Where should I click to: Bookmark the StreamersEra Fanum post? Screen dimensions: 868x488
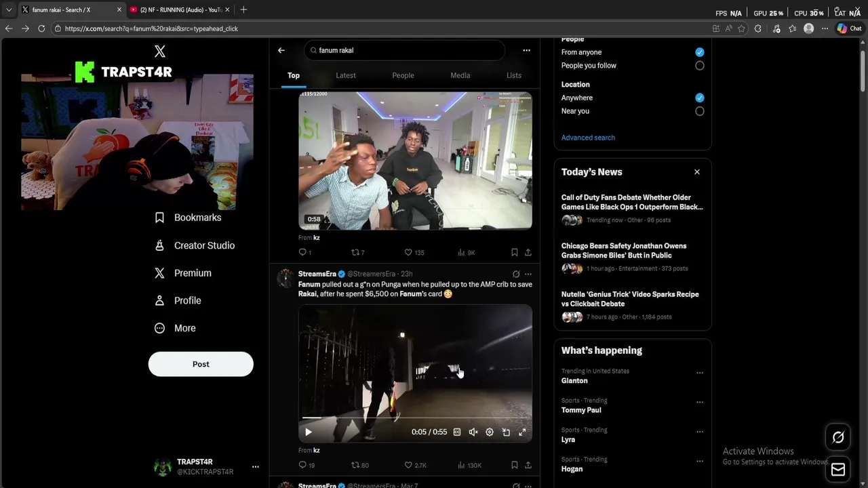point(514,465)
